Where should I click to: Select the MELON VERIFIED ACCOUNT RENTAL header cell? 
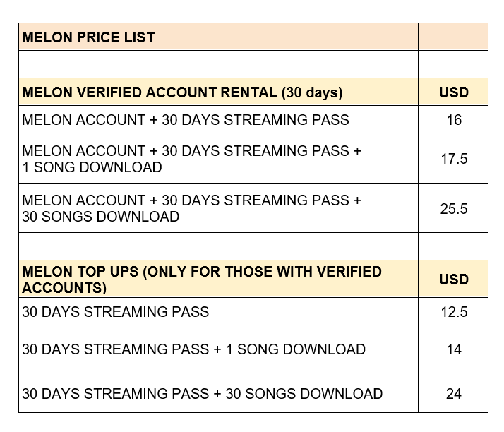[x=218, y=92]
